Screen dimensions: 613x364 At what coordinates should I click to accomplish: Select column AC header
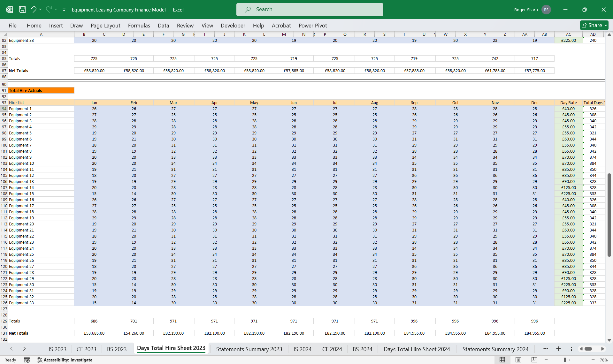pyautogui.click(x=568, y=34)
